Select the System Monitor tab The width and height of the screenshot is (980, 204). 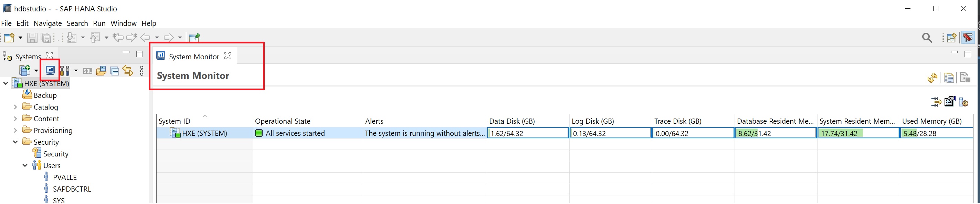(194, 57)
